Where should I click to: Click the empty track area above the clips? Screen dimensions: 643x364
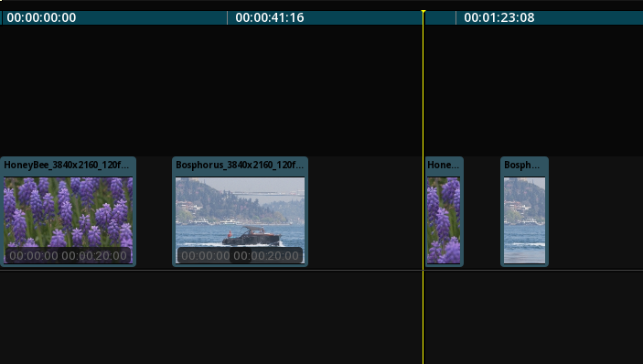coord(322,91)
